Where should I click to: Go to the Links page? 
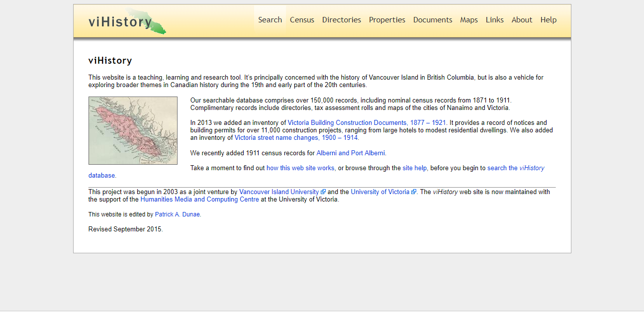tap(494, 20)
